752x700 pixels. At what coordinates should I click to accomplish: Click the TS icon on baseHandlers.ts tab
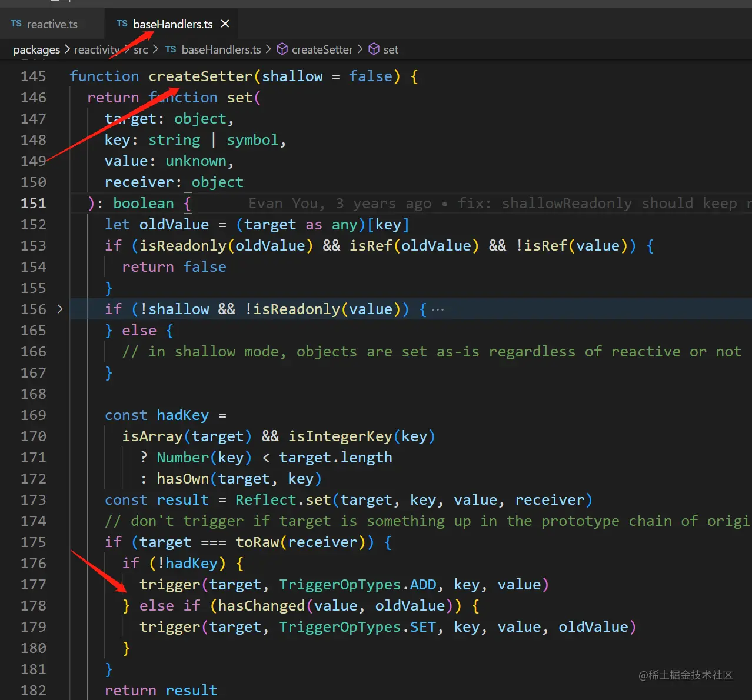click(x=122, y=24)
